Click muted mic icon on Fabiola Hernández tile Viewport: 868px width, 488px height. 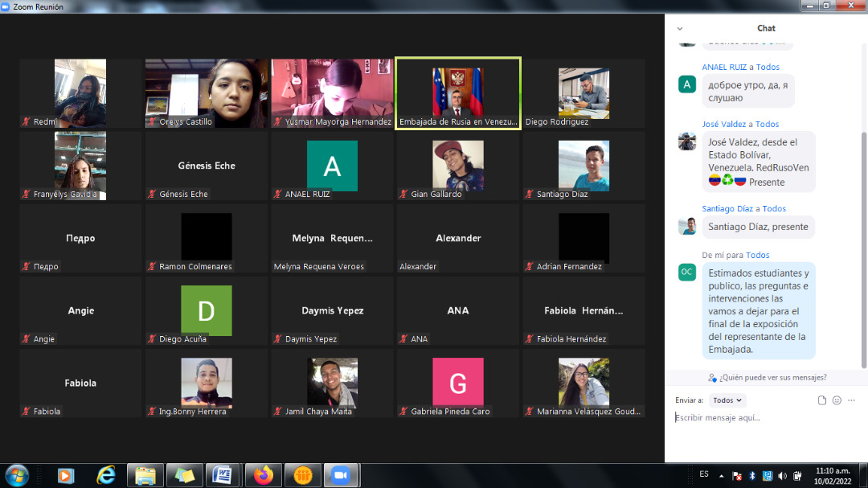click(529, 339)
